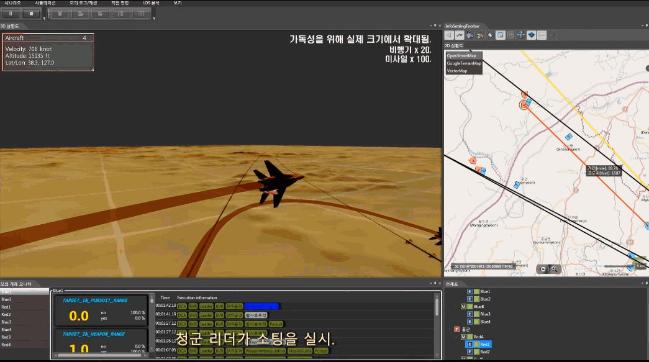Click the blue diamond layer icon
649x362 pixels.
click(531, 36)
